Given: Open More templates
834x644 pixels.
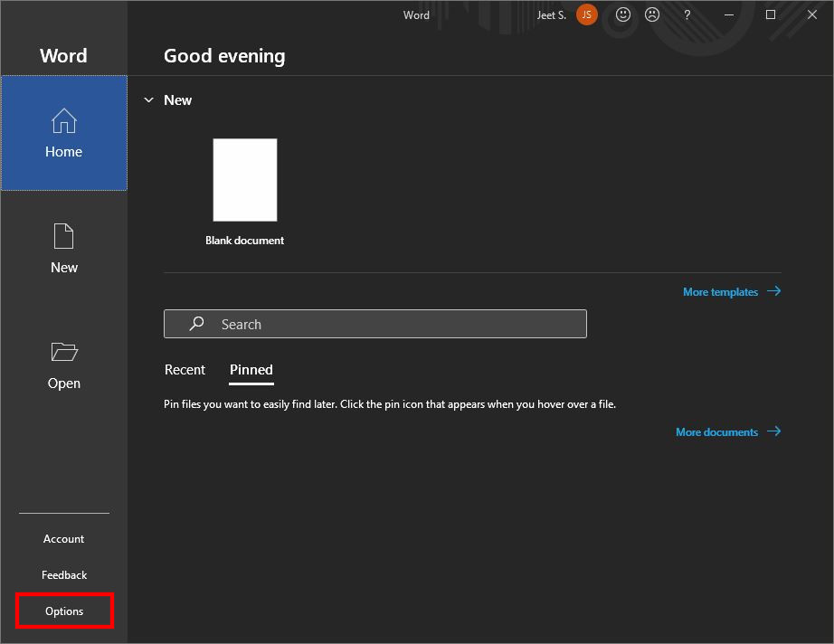Looking at the screenshot, I should point(720,291).
